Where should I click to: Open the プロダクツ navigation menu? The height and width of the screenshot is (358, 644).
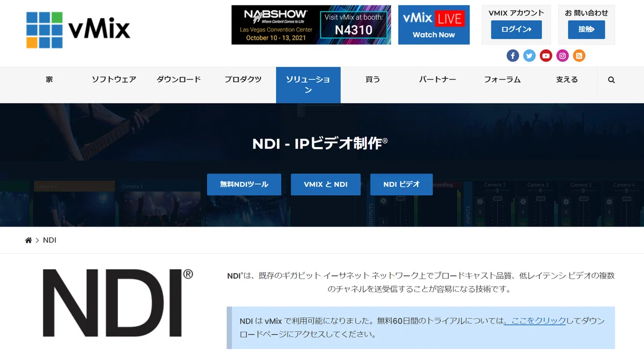coord(243,79)
